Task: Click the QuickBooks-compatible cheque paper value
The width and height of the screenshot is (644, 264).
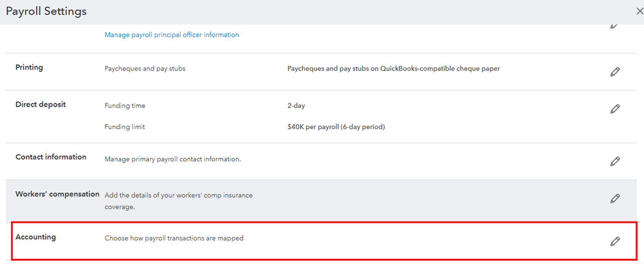Action: click(x=393, y=68)
